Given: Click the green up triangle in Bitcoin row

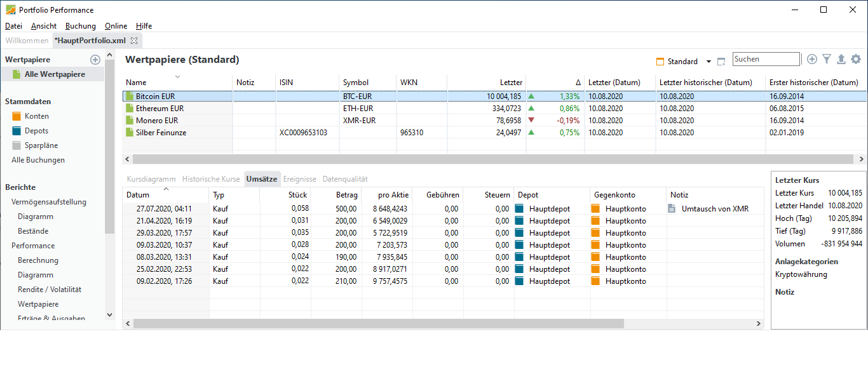Looking at the screenshot, I should click(531, 97).
